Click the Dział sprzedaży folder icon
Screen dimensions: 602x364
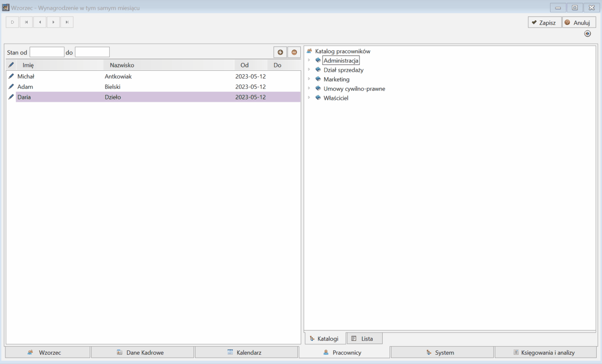pyautogui.click(x=318, y=69)
